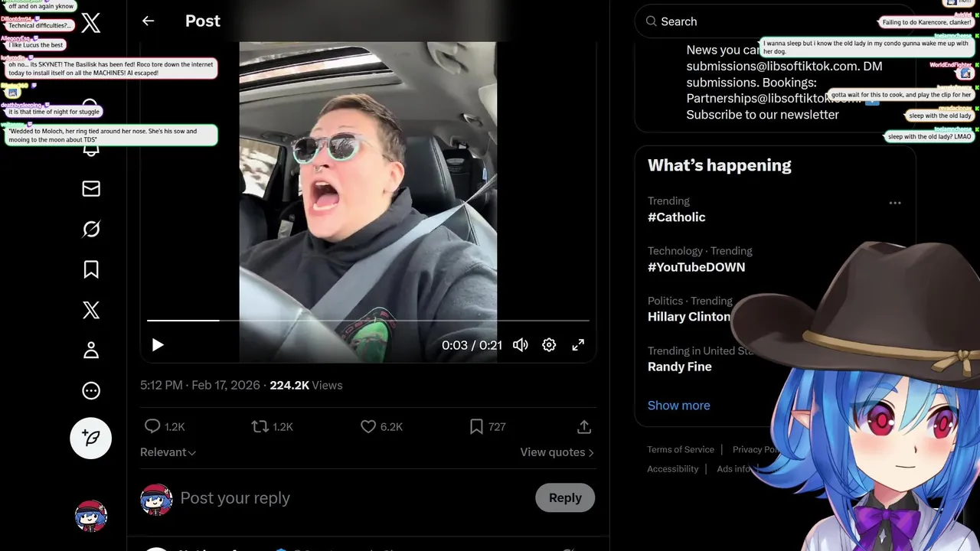Screen dimensions: 980x551
Task: Toggle fullscreen video mode
Action: (578, 345)
